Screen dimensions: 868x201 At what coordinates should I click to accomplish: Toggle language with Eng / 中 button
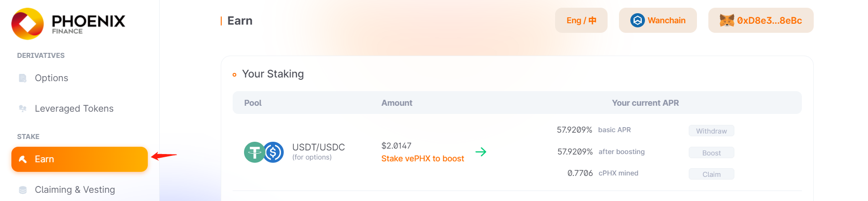coord(581,21)
